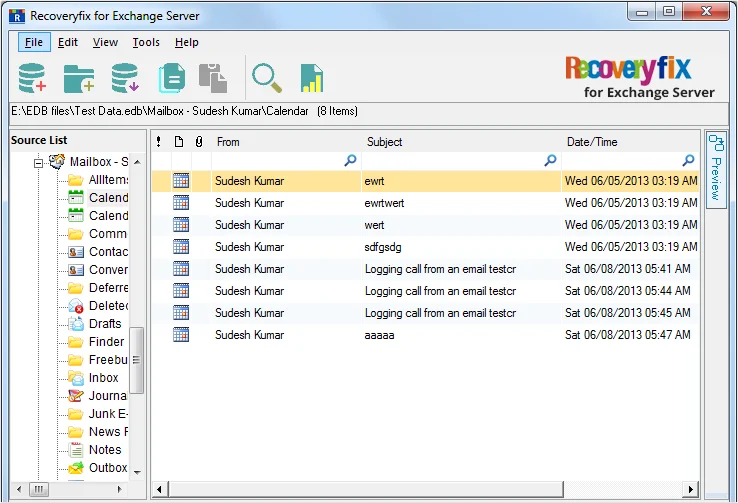Click the copy documents toolbar icon
Image resolution: width=738 pixels, height=503 pixels.
pyautogui.click(x=172, y=78)
